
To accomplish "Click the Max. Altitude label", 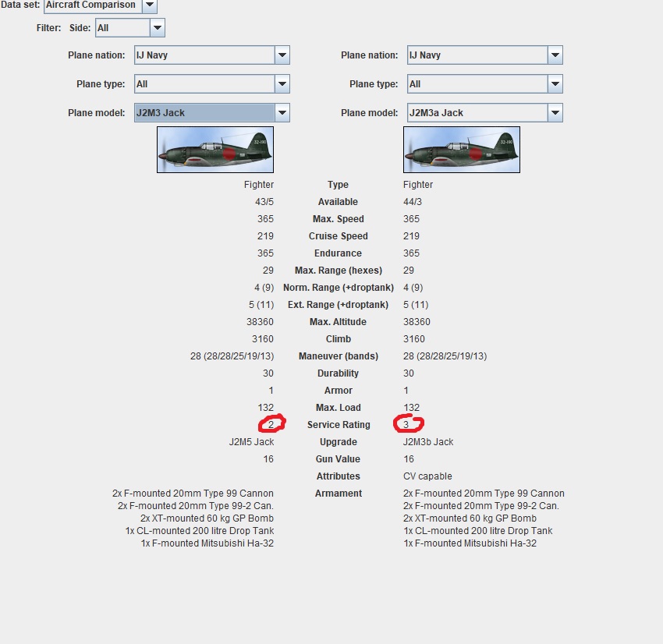I will click(x=338, y=322).
